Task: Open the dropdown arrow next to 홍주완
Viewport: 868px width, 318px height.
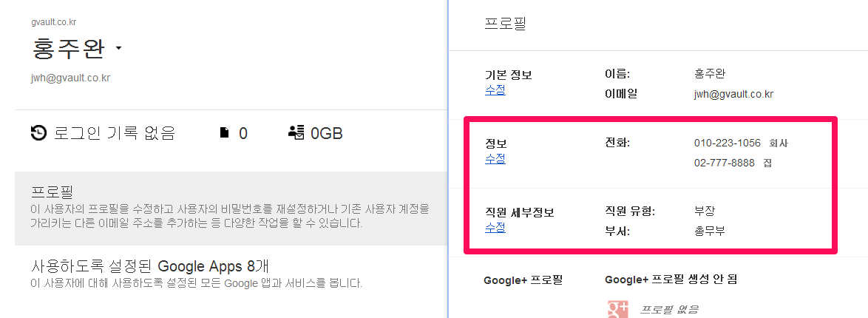Action: point(118,48)
